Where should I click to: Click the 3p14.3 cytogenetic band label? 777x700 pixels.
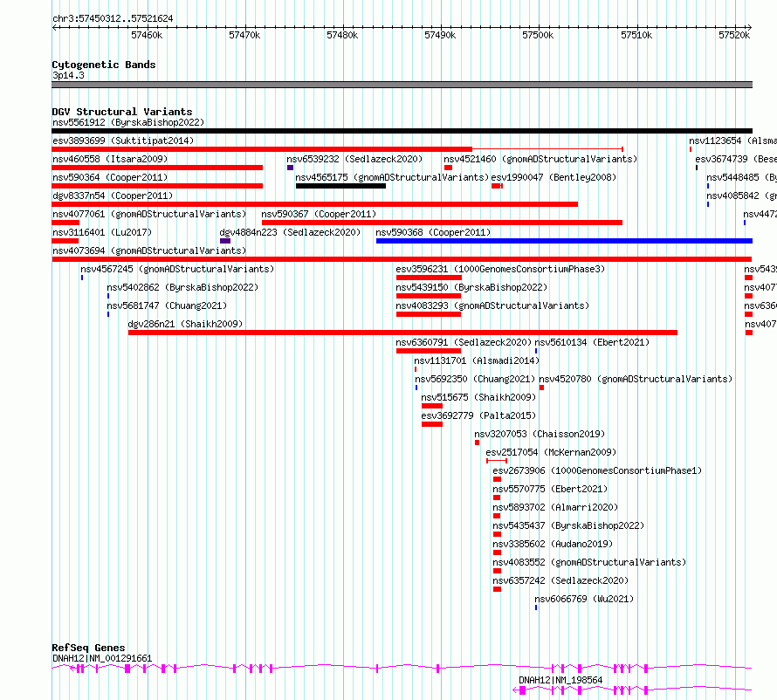tap(68, 75)
